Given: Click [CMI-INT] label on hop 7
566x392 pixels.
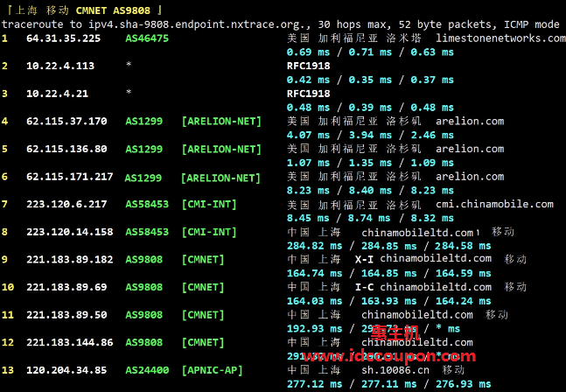Looking at the screenshot, I should (209, 204).
